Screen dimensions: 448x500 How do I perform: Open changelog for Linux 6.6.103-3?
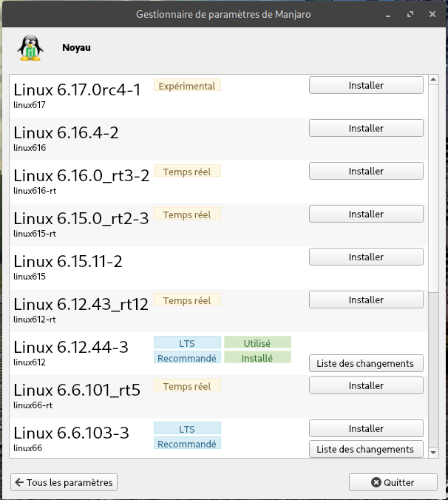click(x=366, y=449)
